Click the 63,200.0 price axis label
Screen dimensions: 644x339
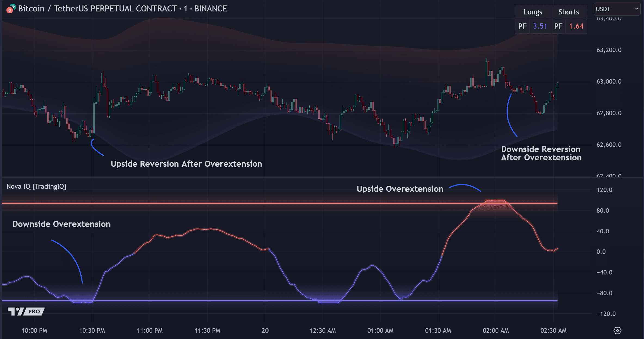(x=609, y=50)
